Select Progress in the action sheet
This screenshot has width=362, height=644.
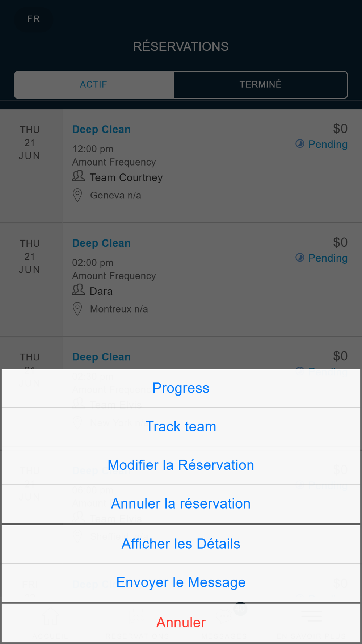[x=181, y=388]
